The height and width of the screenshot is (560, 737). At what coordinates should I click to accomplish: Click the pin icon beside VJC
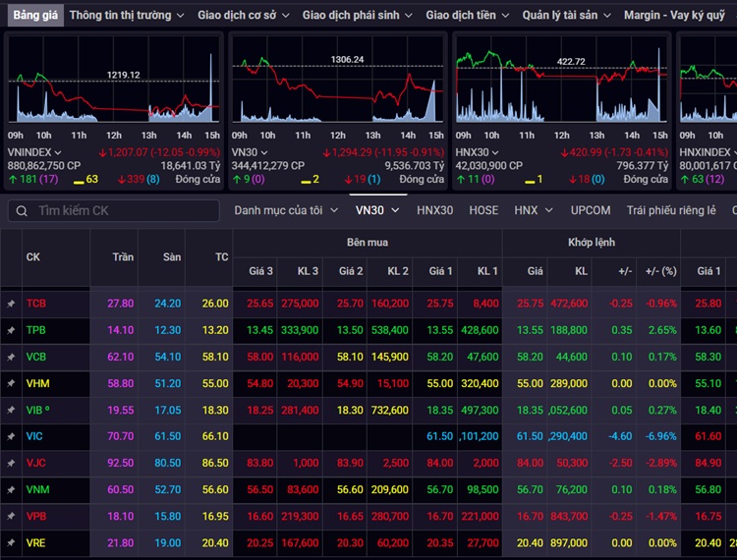(x=11, y=463)
